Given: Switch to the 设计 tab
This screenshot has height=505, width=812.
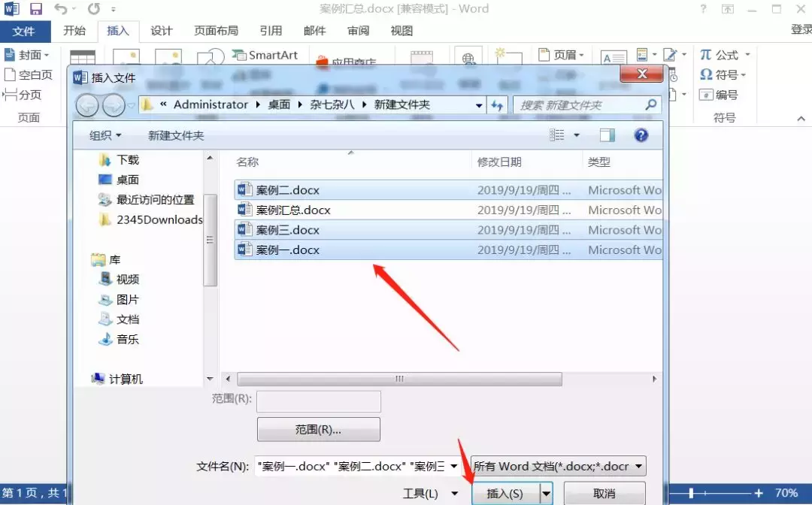Looking at the screenshot, I should click(x=161, y=31).
